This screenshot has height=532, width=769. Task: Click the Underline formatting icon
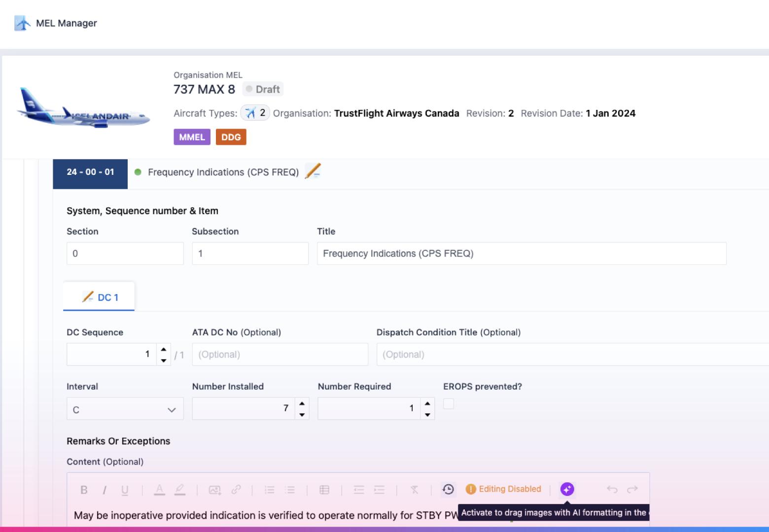[125, 490]
